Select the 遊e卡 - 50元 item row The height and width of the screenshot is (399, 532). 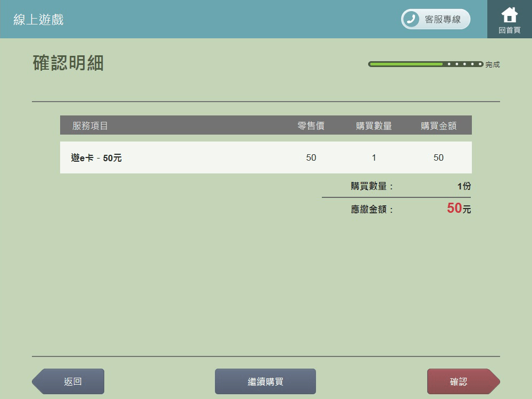[x=96, y=157]
